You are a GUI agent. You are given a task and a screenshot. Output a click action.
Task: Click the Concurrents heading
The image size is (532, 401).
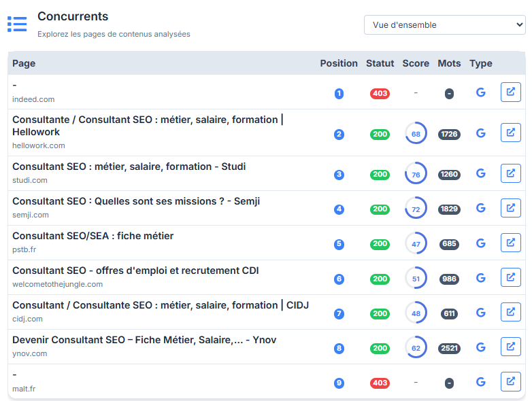[73, 16]
